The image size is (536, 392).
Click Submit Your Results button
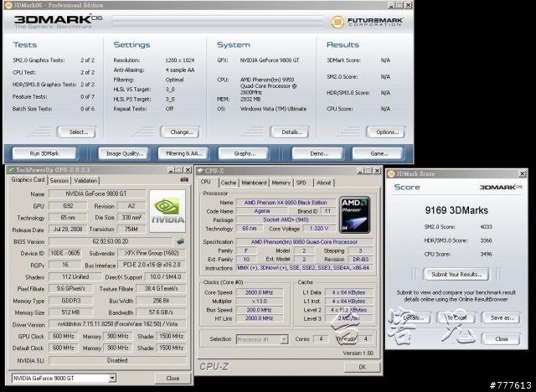coord(456,275)
